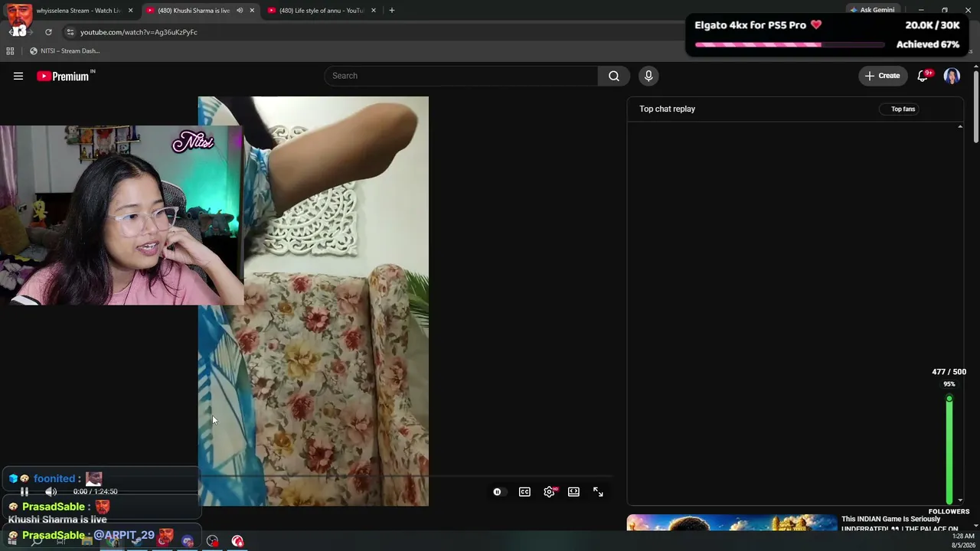View site information for youtube.com
The width and height of the screenshot is (980, 551).
point(70,32)
